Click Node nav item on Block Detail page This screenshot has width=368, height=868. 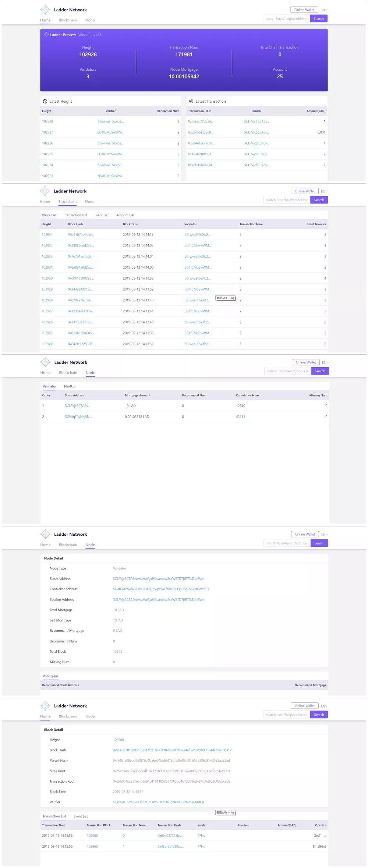pos(90,716)
